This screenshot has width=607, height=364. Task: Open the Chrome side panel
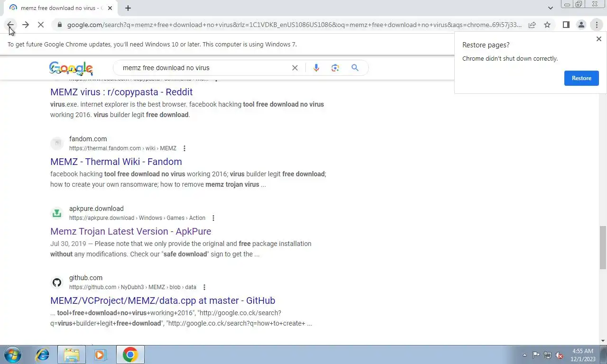[x=566, y=25]
